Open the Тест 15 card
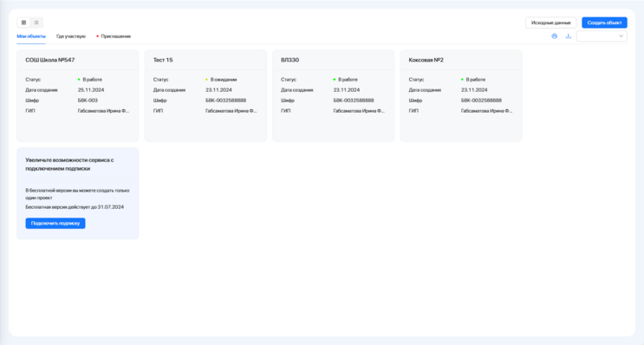The height and width of the screenshot is (345, 644). click(205, 95)
